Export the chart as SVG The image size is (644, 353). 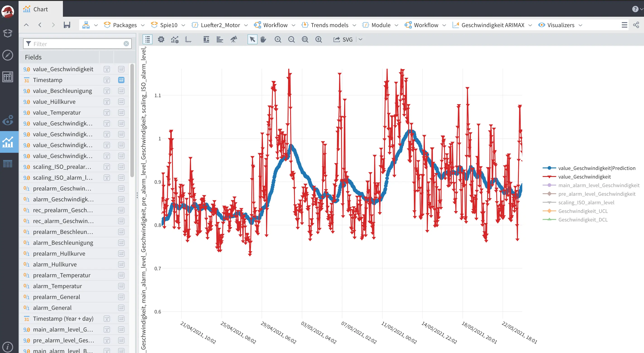[343, 40]
